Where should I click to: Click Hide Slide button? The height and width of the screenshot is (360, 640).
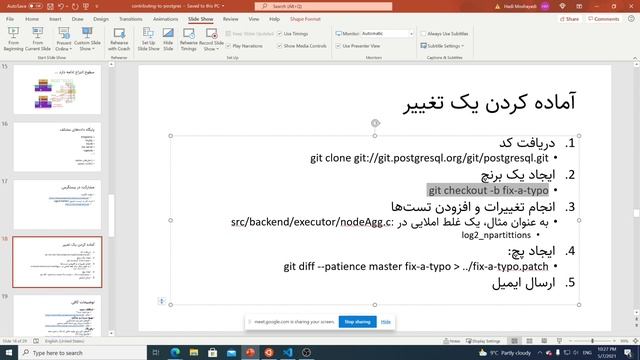tap(168, 39)
